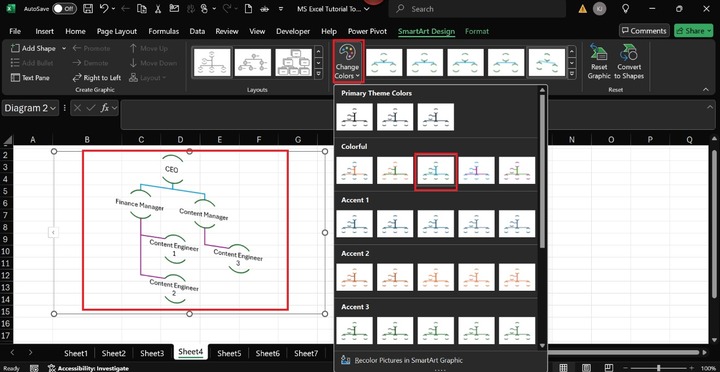Open the Add Shape dropdown arrow

(64, 48)
